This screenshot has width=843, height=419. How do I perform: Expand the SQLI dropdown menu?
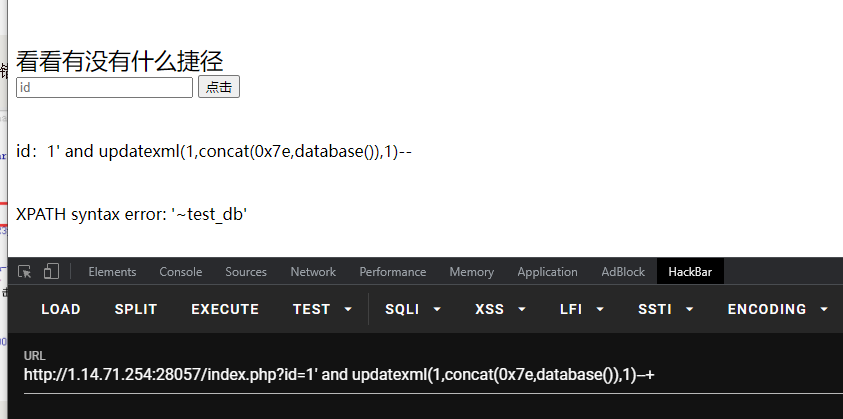[x=412, y=309]
